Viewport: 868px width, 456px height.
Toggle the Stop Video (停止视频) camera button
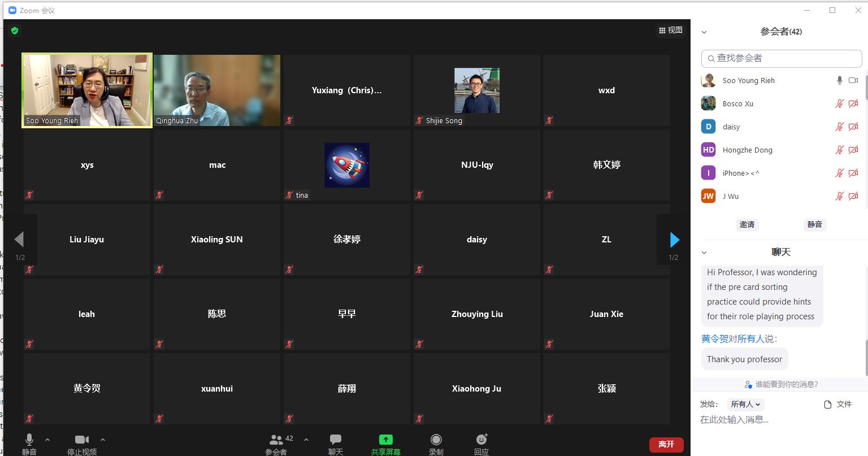[x=82, y=440]
